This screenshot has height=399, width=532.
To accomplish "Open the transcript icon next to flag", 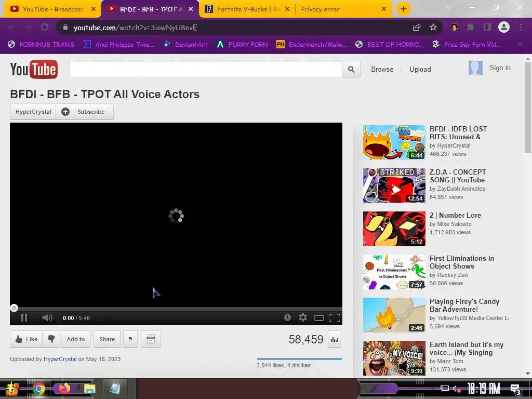I will click(151, 339).
